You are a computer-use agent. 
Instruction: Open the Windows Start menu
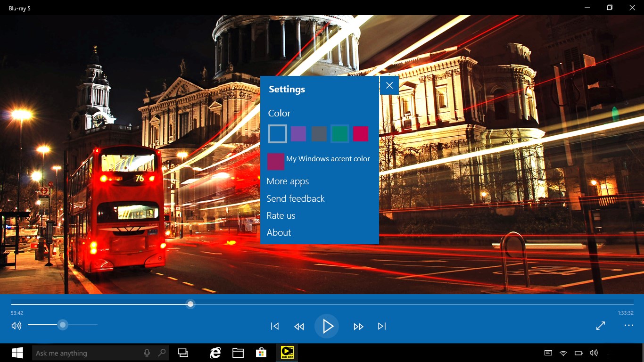click(17, 353)
